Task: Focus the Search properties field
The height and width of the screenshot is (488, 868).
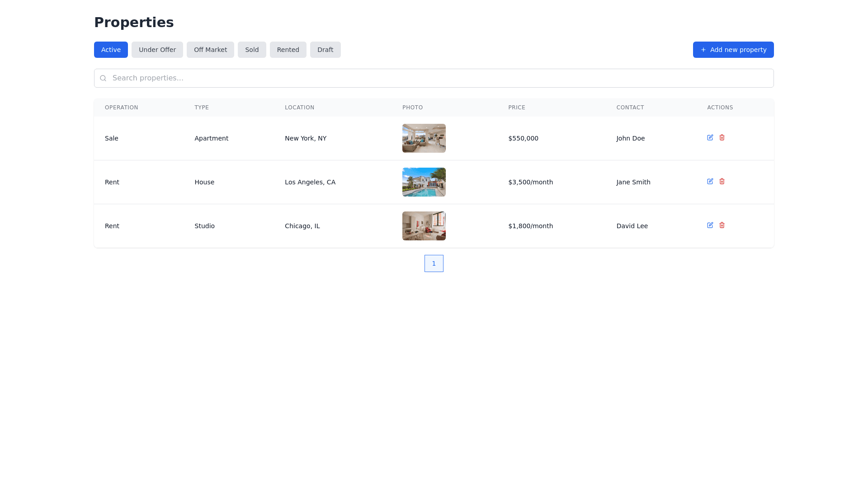Action: tap(434, 78)
